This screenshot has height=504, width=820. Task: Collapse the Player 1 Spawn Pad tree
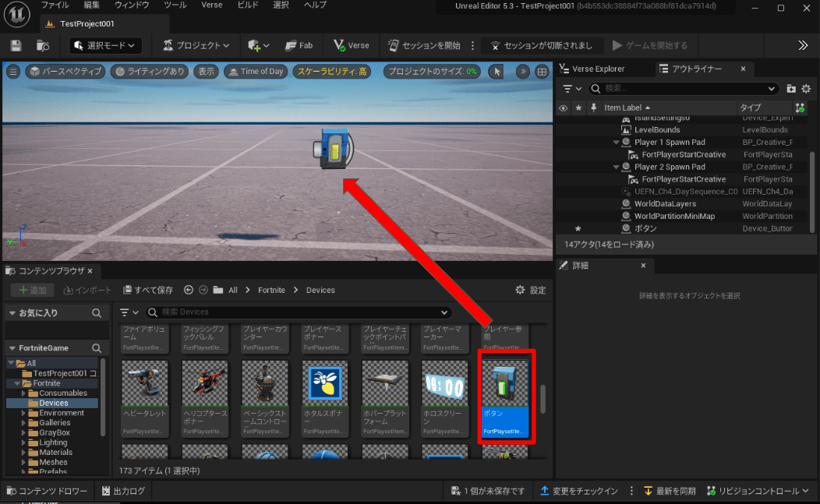(x=616, y=143)
